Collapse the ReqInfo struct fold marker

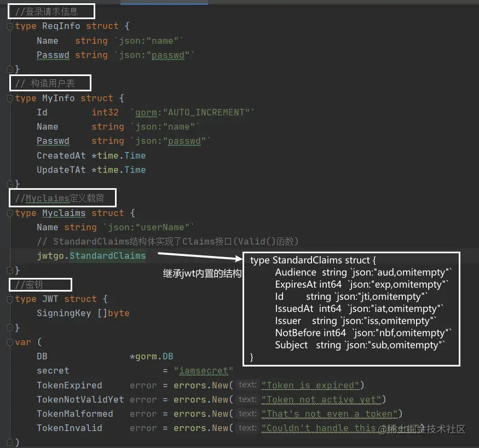[10, 27]
